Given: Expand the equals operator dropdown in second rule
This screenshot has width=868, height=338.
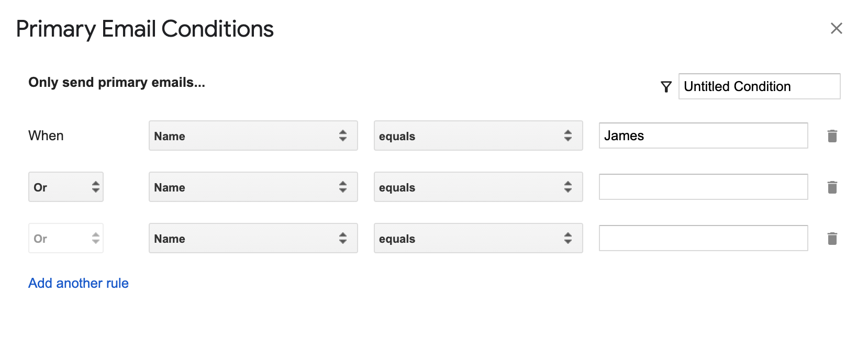Looking at the screenshot, I should pyautogui.click(x=478, y=187).
